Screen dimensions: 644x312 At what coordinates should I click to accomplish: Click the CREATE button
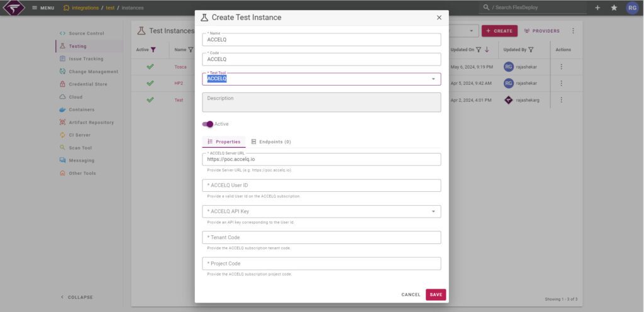[x=499, y=31]
